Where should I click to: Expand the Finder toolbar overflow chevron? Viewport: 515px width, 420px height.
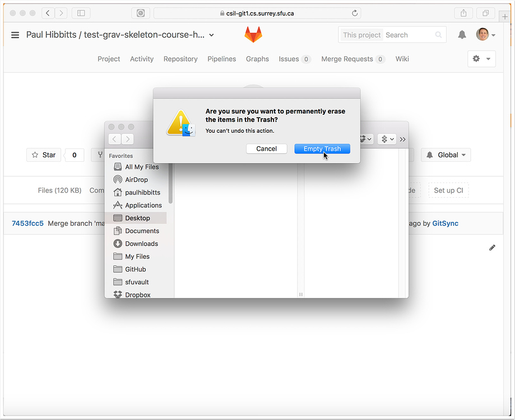click(x=402, y=139)
